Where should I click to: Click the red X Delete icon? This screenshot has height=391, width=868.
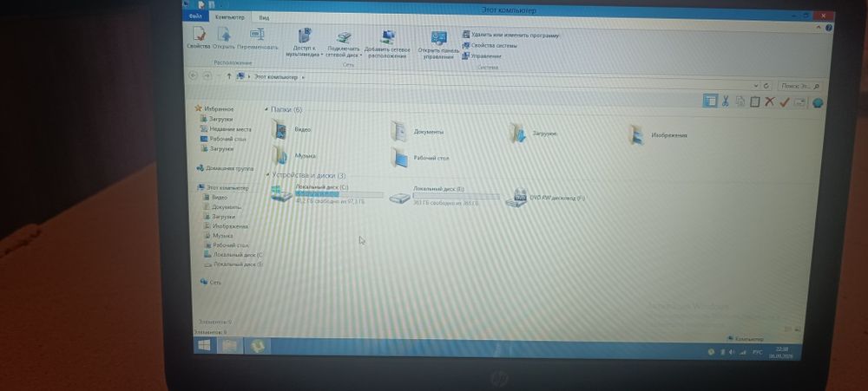click(769, 101)
